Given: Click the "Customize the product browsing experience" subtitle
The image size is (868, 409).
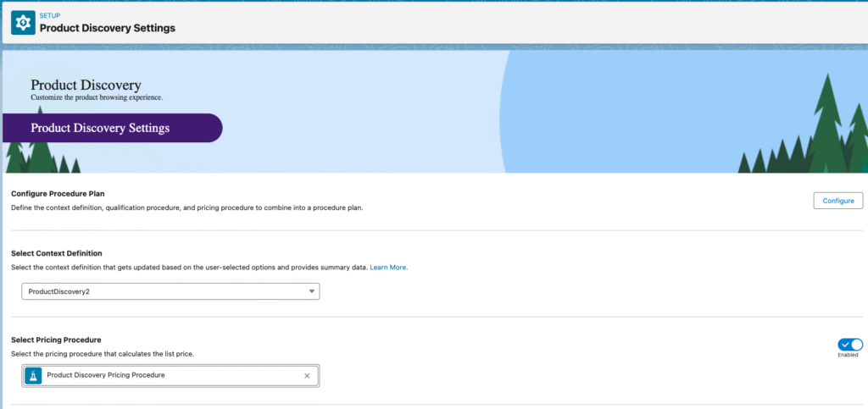Looking at the screenshot, I should pos(97,97).
